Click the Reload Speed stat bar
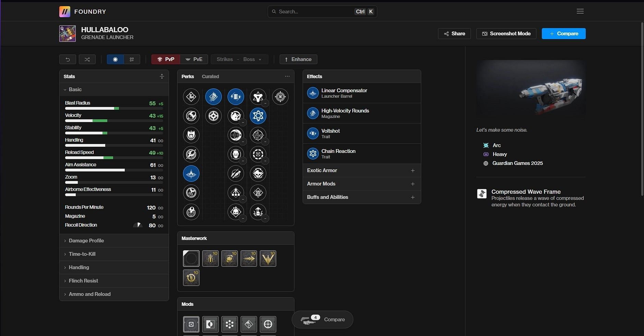Viewport: 644px width, 336px height. click(x=114, y=158)
